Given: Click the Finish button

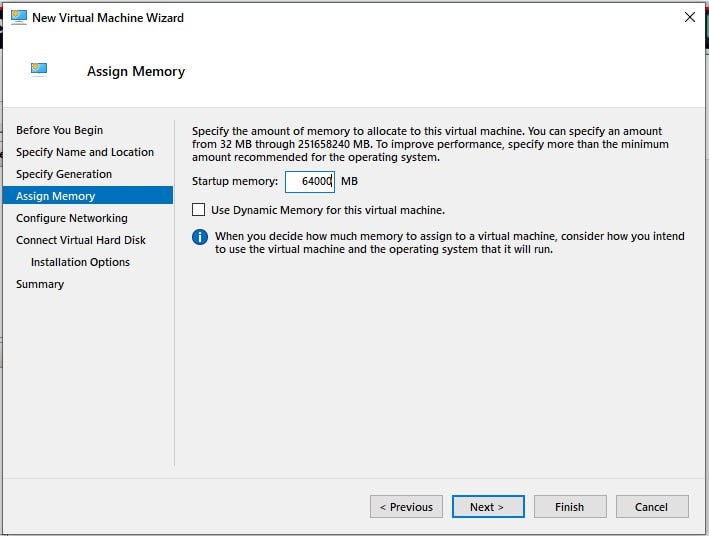Looking at the screenshot, I should pos(569,507).
